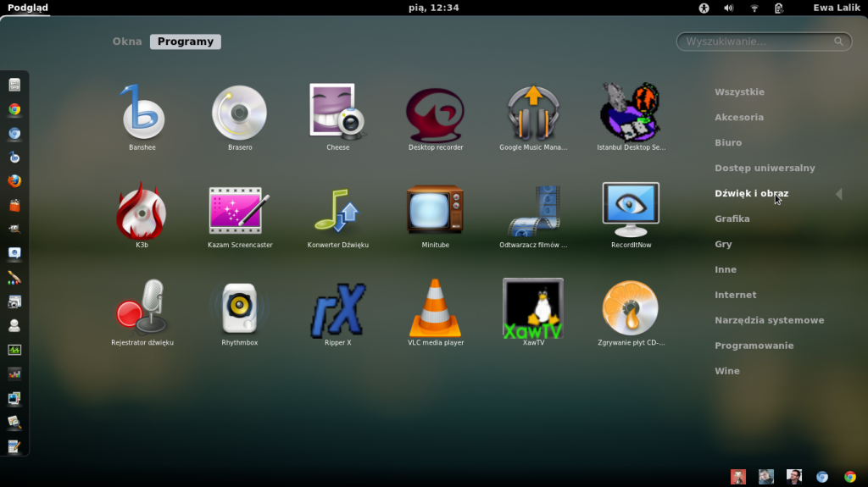
Task: Open the paintbrush app in the dash
Action: coord(14,277)
